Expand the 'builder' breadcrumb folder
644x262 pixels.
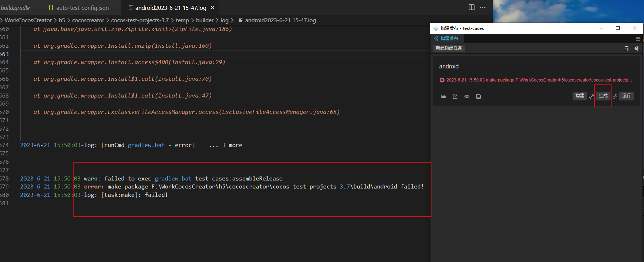(x=204, y=20)
